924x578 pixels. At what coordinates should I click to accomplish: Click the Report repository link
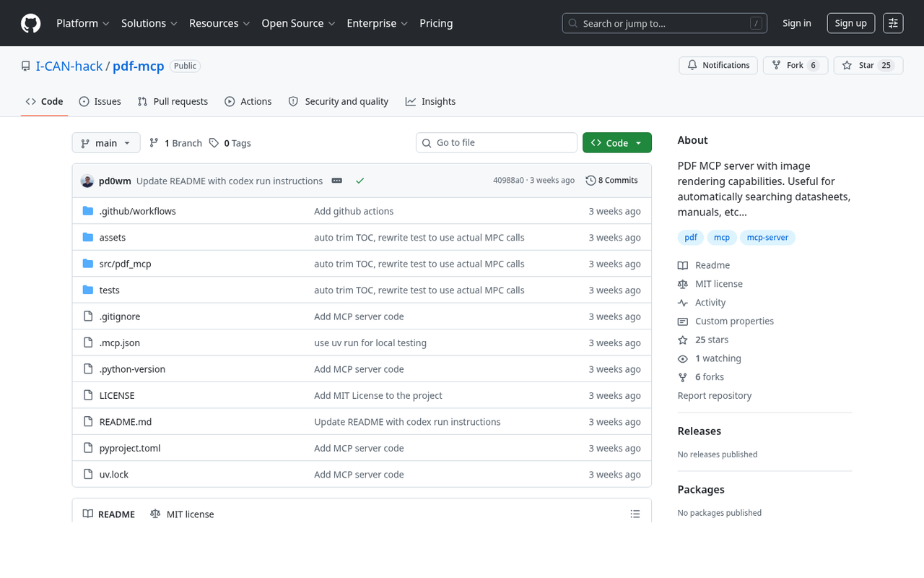714,395
